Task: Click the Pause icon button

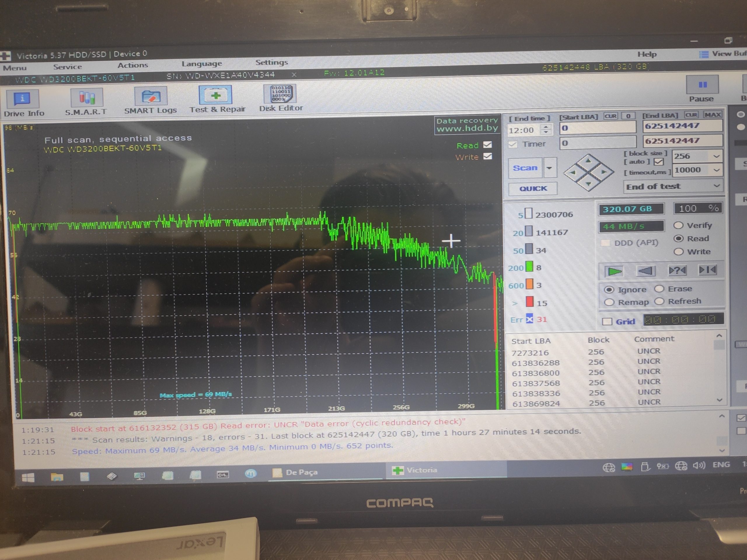Action: pyautogui.click(x=702, y=85)
